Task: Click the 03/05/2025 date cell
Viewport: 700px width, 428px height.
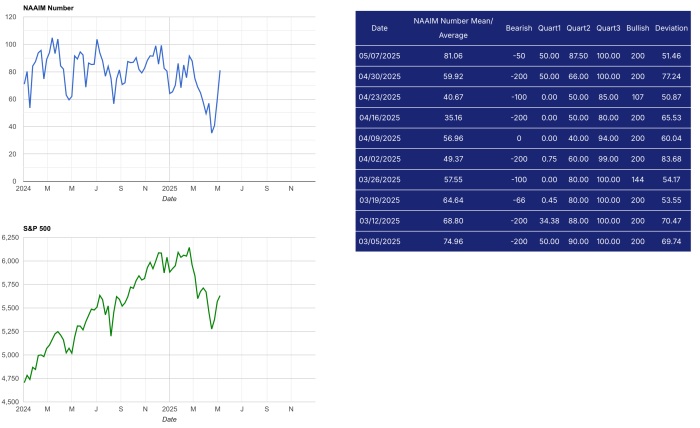Action: (379, 241)
